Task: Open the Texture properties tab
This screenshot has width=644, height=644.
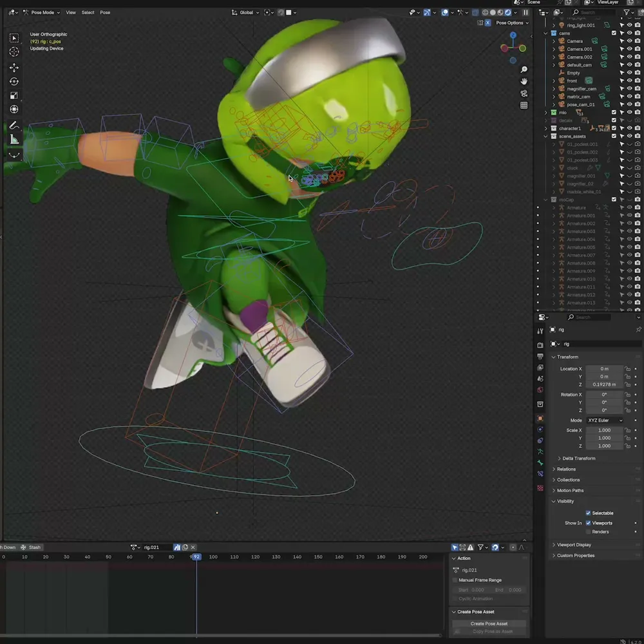Action: pyautogui.click(x=540, y=488)
